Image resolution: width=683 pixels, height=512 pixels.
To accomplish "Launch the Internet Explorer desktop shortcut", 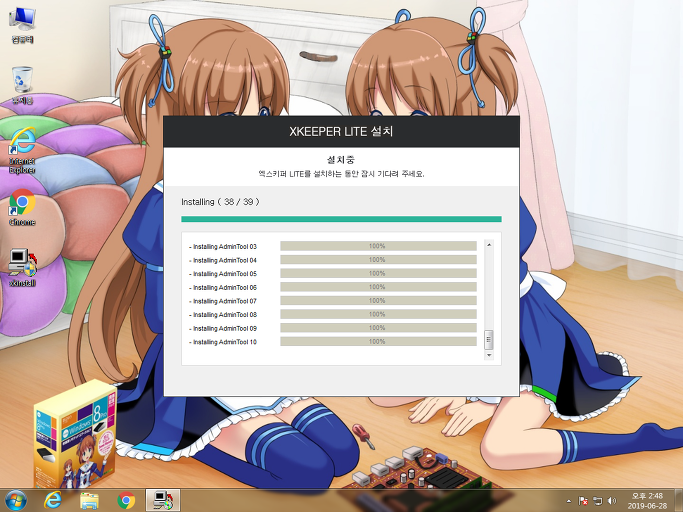I will [x=22, y=150].
